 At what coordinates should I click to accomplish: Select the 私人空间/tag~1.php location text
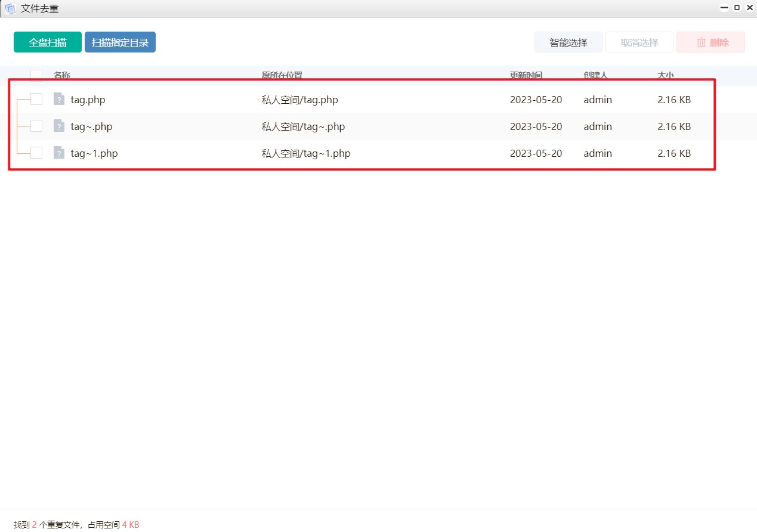point(305,153)
